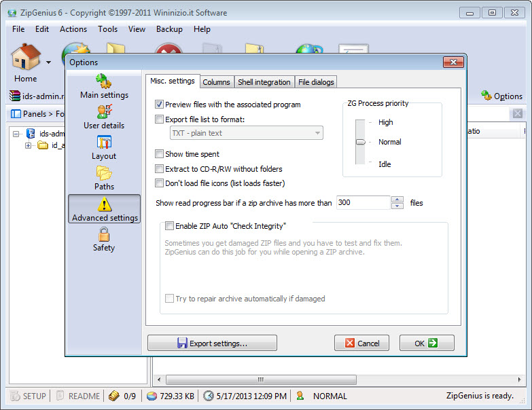
Task: Switch to Shell integration tab
Action: pos(264,82)
